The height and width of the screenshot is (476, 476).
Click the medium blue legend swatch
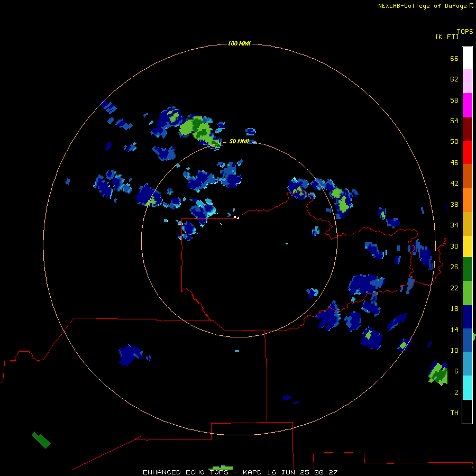[x=467, y=340]
